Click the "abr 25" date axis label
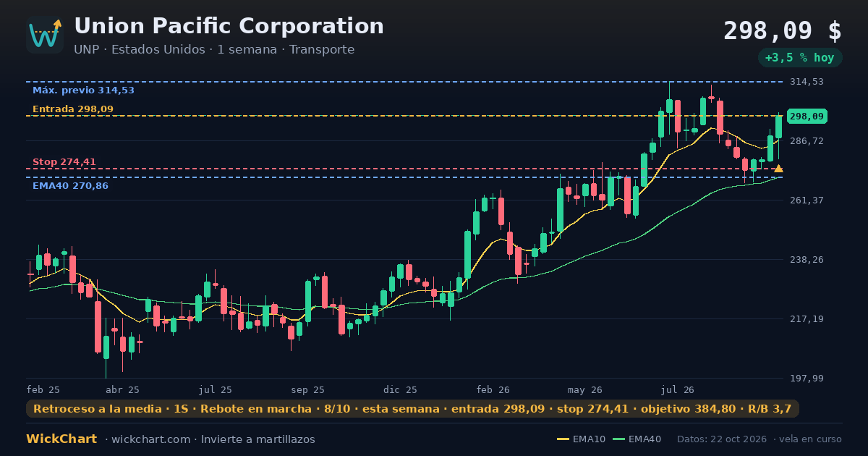This screenshot has height=456, width=868. [x=122, y=390]
